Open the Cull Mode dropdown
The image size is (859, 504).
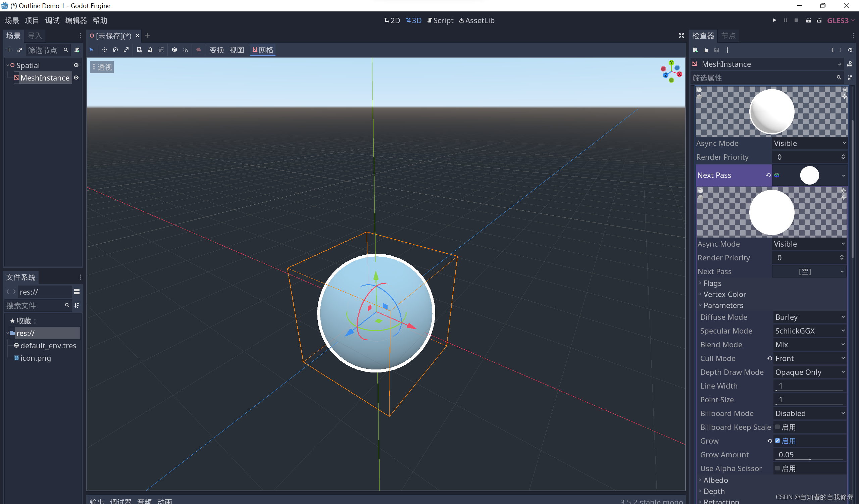[810, 358]
